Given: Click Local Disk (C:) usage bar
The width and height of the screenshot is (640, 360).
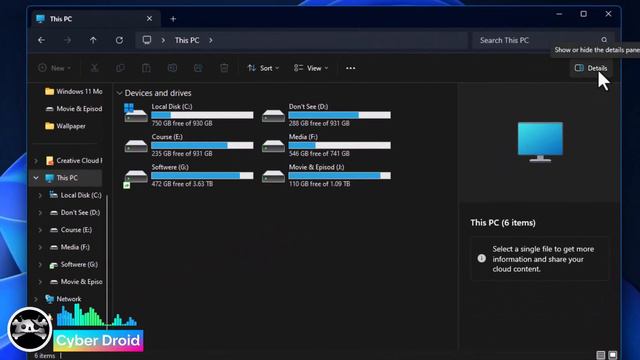Looking at the screenshot, I should click(202, 115).
